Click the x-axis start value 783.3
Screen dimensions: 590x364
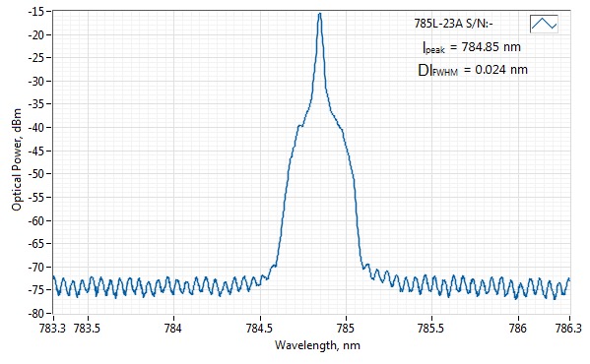52,329
